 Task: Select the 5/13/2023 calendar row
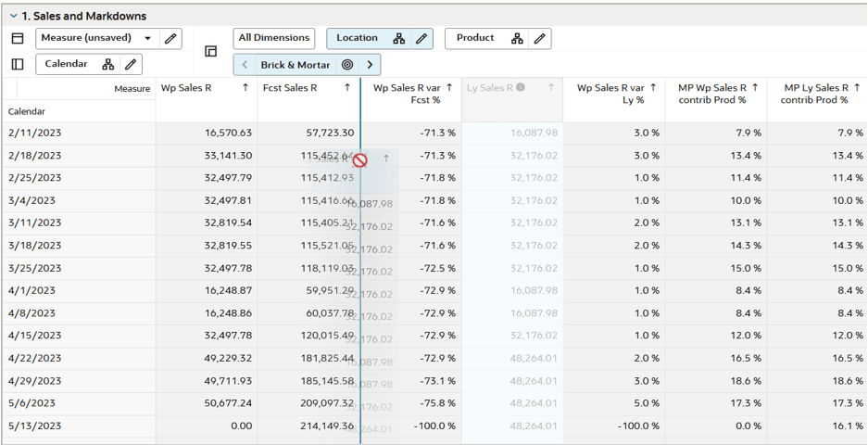(79, 426)
